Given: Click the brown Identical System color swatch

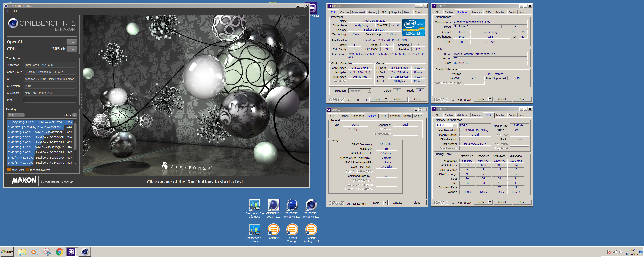Looking at the screenshot, I should click(27, 170).
